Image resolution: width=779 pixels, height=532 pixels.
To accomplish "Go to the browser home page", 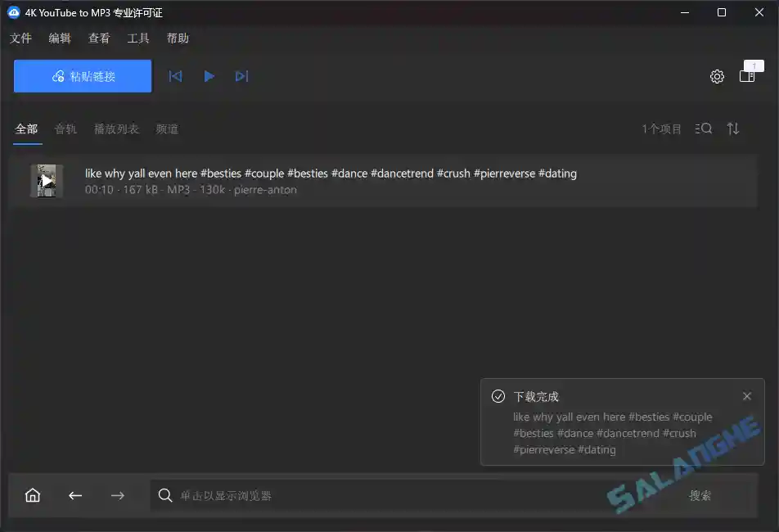I will pyautogui.click(x=32, y=495).
